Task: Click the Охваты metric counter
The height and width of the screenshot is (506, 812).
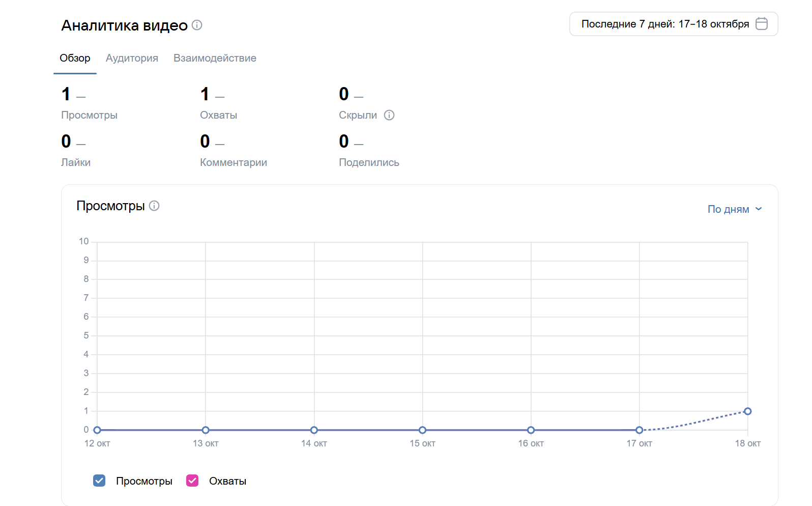Action: [x=205, y=94]
